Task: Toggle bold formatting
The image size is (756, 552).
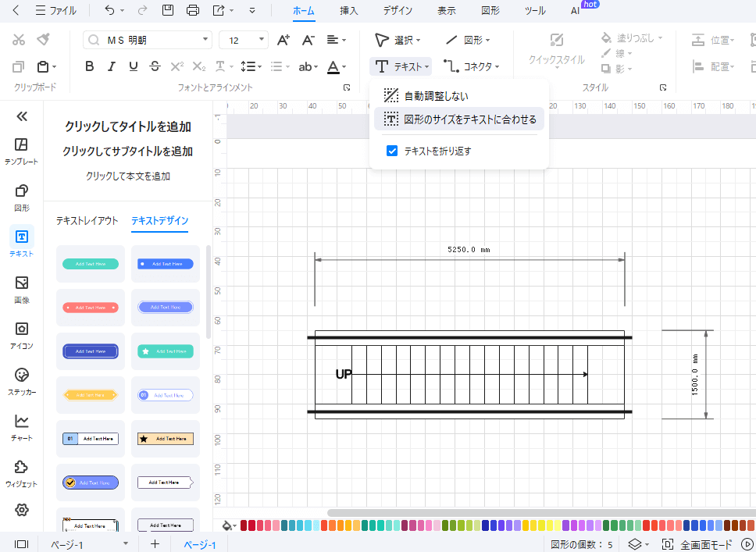Action: 89,66
